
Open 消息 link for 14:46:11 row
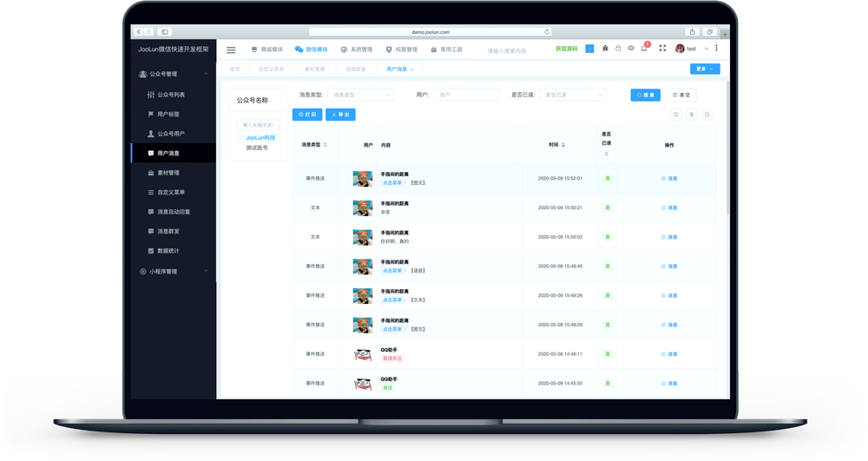pos(669,354)
